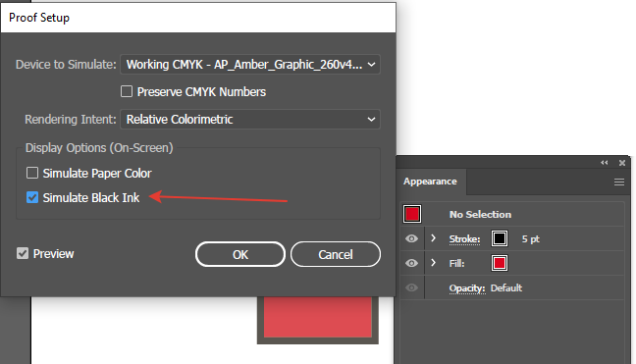Expand the Stroke attribute chevron
This screenshot has height=364, width=636.
[x=433, y=238]
